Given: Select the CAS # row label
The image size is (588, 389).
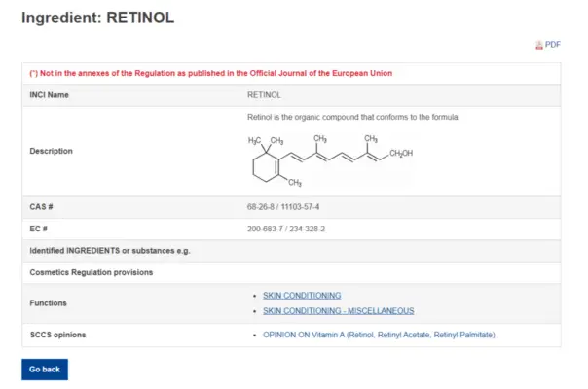Looking at the screenshot, I should [x=42, y=207].
